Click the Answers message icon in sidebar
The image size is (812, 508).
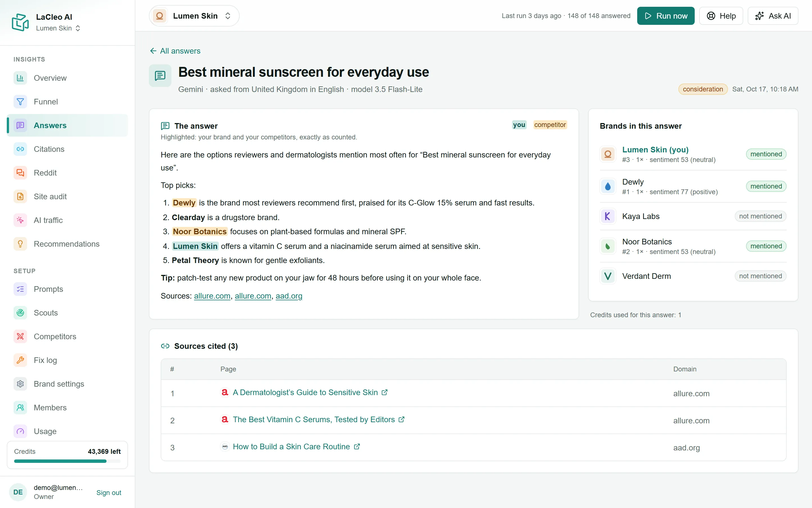20,125
